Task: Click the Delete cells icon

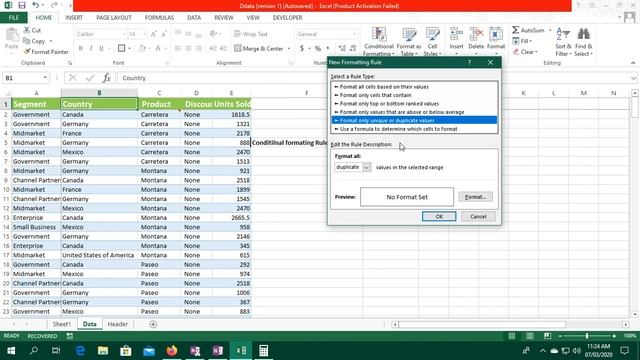Action: pyautogui.click(x=476, y=34)
